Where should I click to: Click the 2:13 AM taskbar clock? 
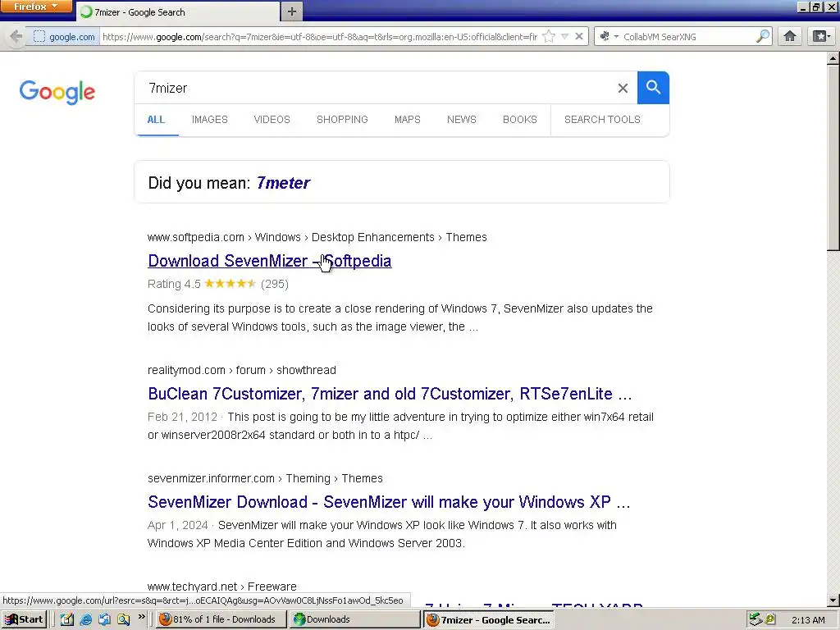(x=808, y=620)
